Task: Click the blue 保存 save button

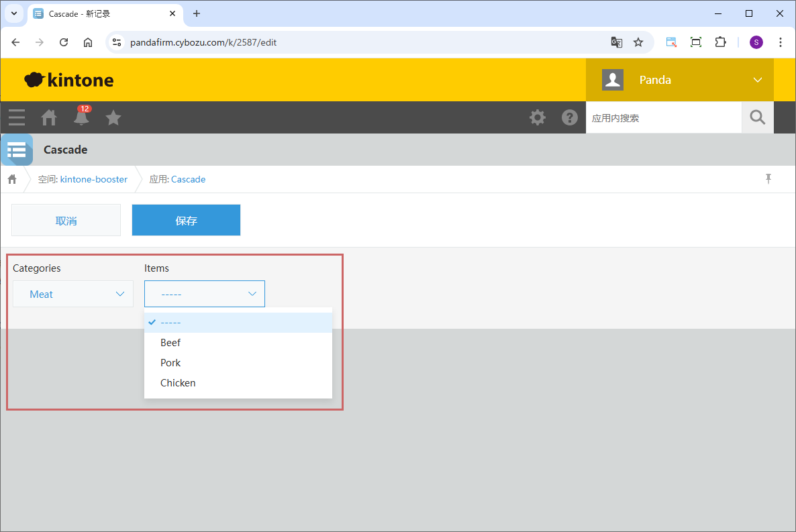Action: 186,220
